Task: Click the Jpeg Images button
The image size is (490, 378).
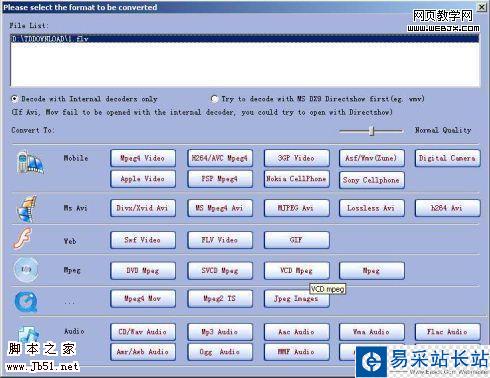Action: click(297, 299)
